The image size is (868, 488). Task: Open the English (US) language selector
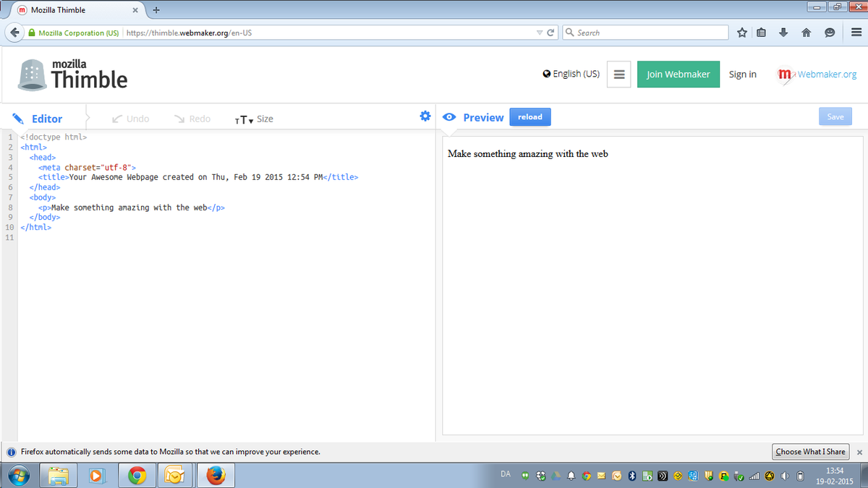[x=571, y=74]
